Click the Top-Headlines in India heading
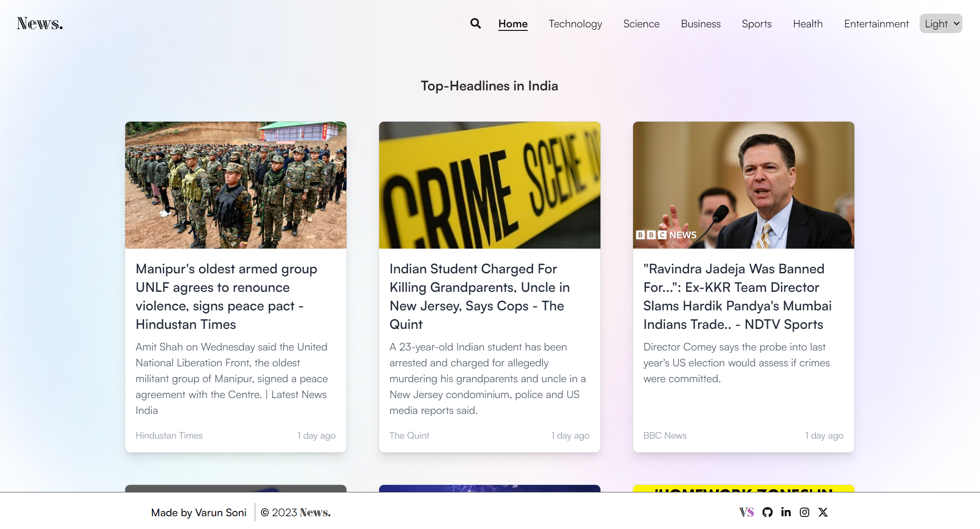The height and width of the screenshot is (529, 980). [x=489, y=86]
